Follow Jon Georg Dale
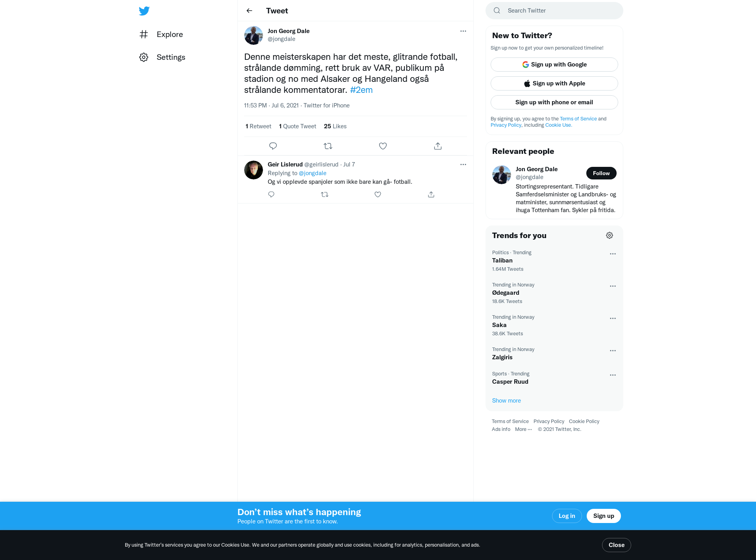756x560 pixels. [x=601, y=173]
